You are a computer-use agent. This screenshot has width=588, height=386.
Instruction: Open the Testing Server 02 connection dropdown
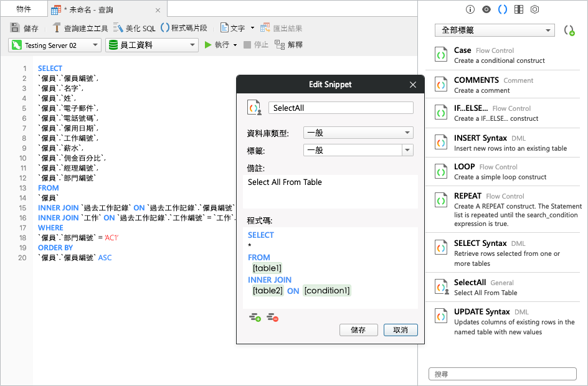click(x=54, y=45)
